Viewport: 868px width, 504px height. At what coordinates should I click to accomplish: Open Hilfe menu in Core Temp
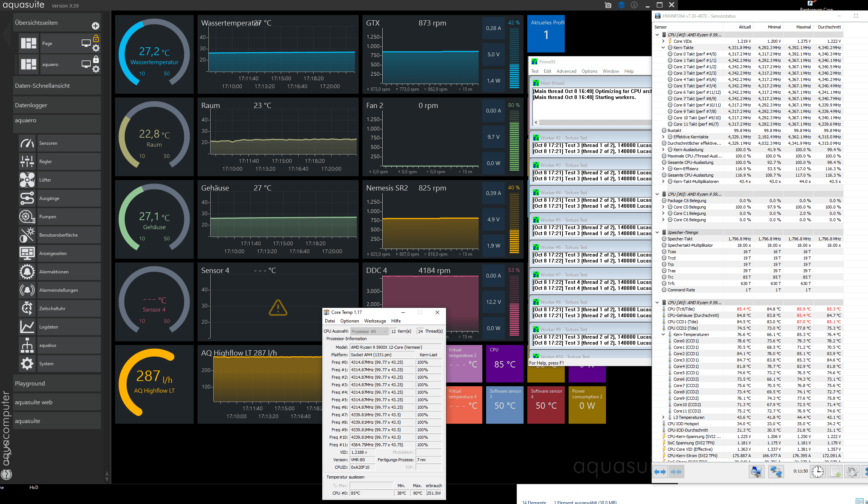coord(396,321)
